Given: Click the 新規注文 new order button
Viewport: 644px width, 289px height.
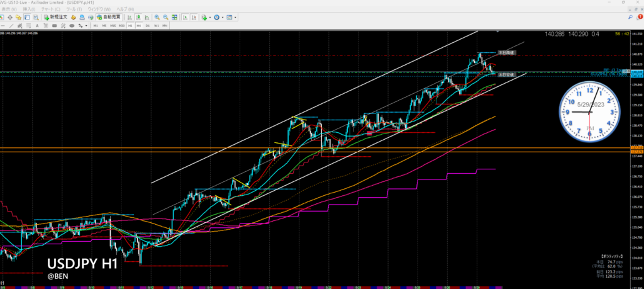Looking at the screenshot, I should pyautogui.click(x=56, y=17).
